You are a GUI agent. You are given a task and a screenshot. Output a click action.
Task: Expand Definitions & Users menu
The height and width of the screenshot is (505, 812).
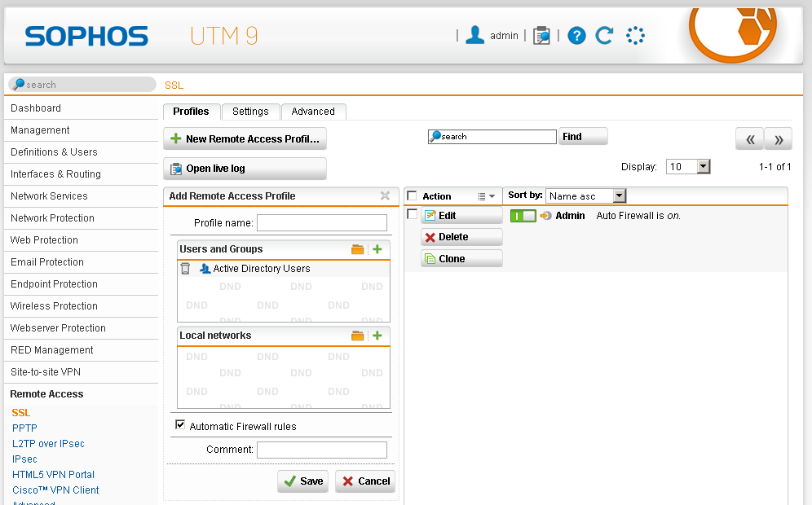click(81, 152)
